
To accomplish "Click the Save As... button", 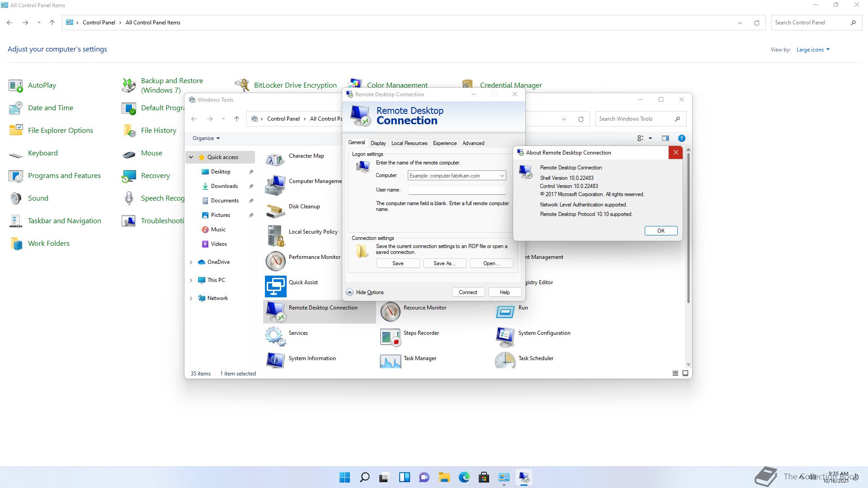I will point(444,263).
